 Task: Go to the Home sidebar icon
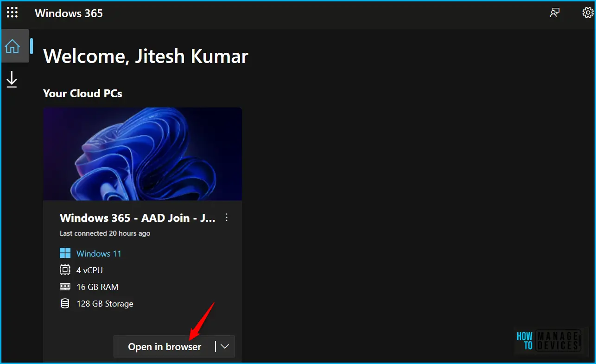(12, 46)
